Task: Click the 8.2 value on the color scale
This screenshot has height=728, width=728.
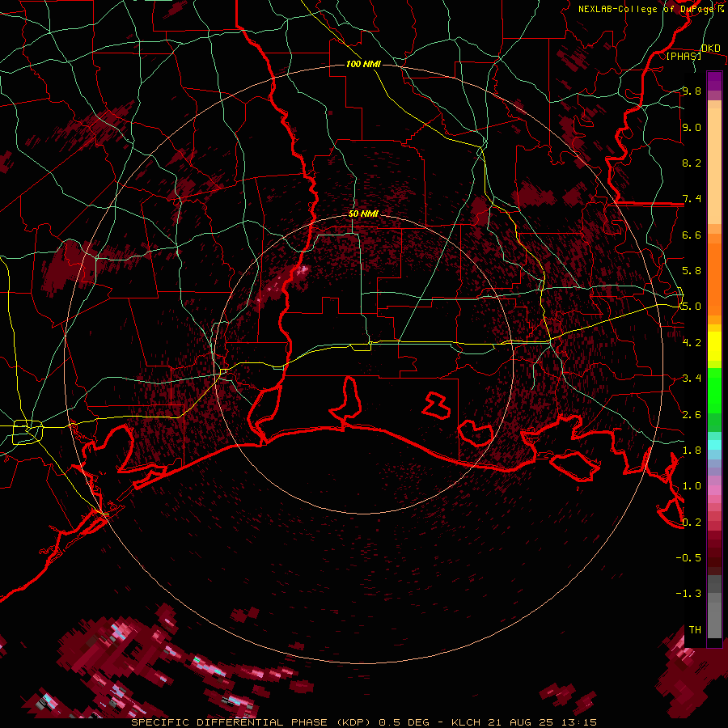Action: pyautogui.click(x=692, y=163)
